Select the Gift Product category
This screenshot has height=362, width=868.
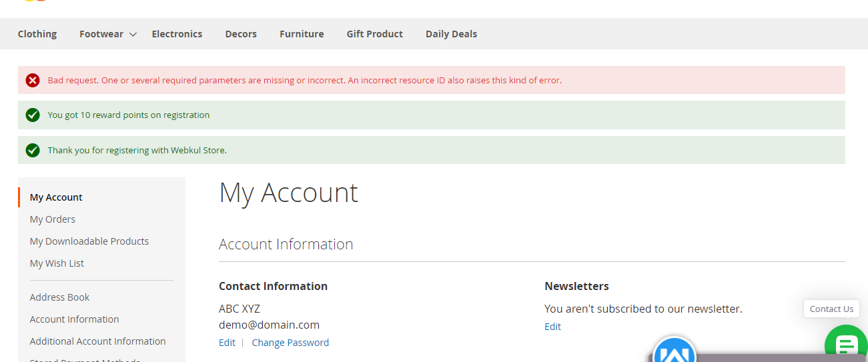click(374, 34)
